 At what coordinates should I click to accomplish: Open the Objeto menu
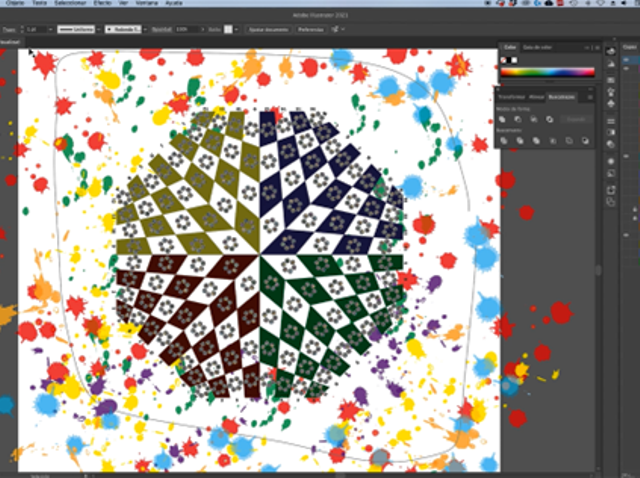(15, 2)
